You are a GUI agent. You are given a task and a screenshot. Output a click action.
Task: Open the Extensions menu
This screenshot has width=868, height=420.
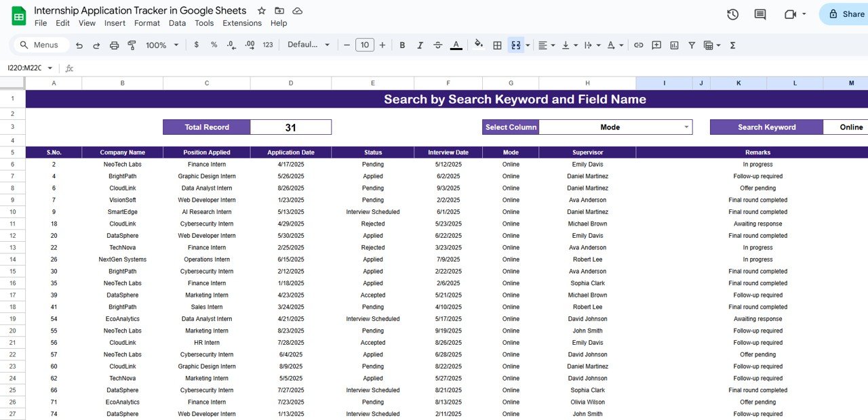(241, 23)
